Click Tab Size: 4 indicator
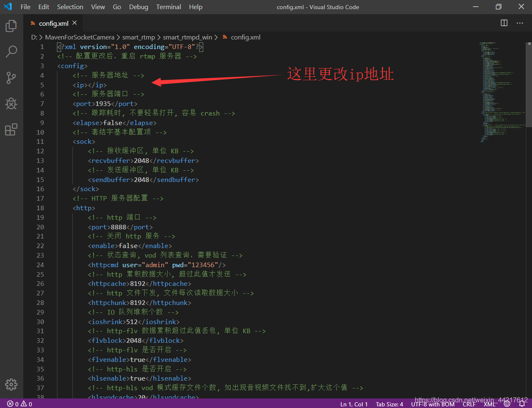Viewport: 532px width, 408px height. 389,404
